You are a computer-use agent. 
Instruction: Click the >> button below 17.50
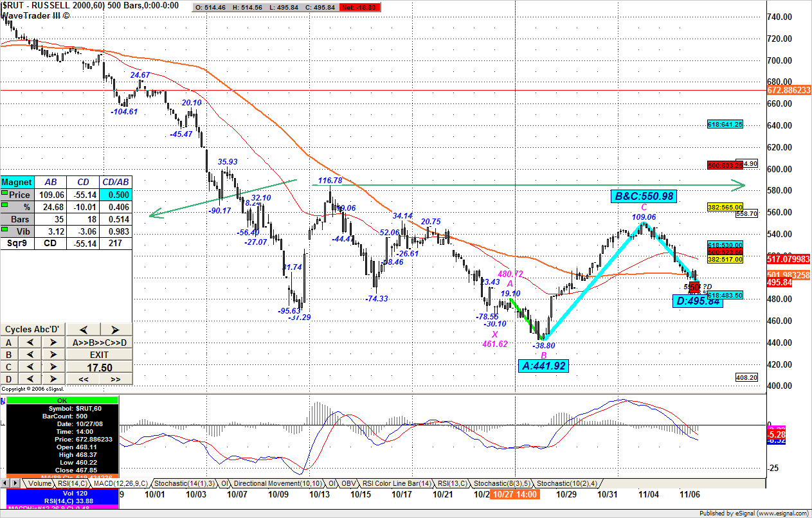[x=116, y=379]
